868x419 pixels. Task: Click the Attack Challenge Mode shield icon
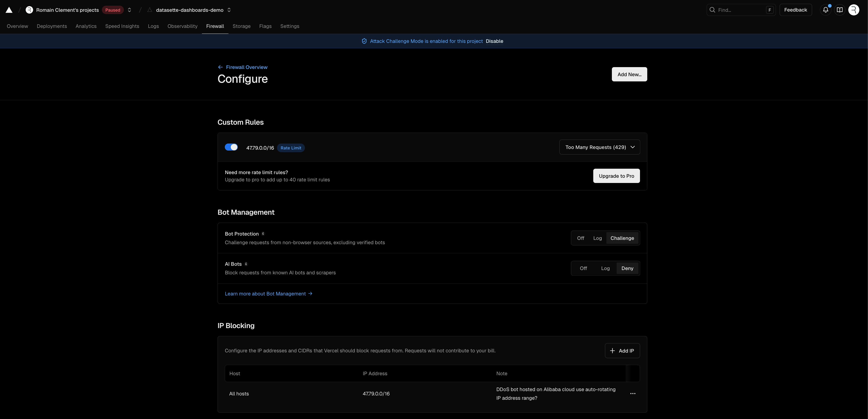pyautogui.click(x=364, y=41)
